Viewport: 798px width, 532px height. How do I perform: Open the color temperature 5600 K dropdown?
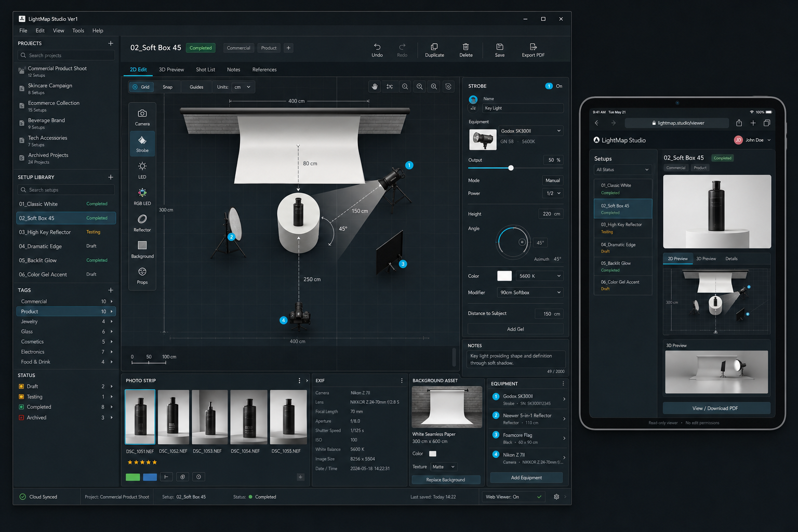tap(540, 276)
